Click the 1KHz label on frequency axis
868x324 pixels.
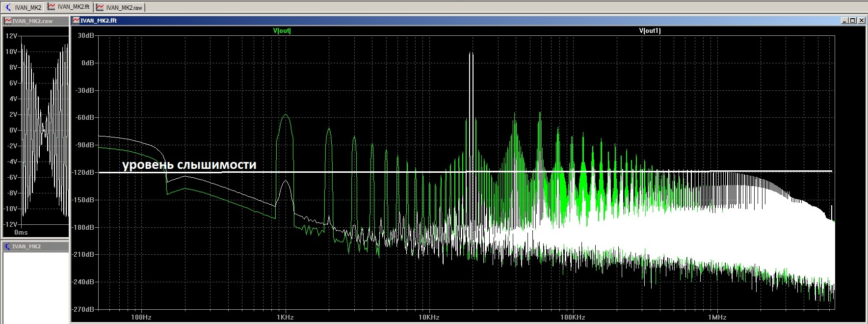pyautogui.click(x=285, y=317)
